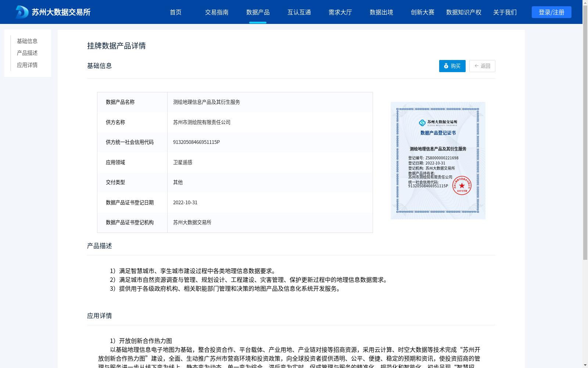
Task: Click the Suzhou Big Data Exchange logo icon
Action: tap(22, 12)
